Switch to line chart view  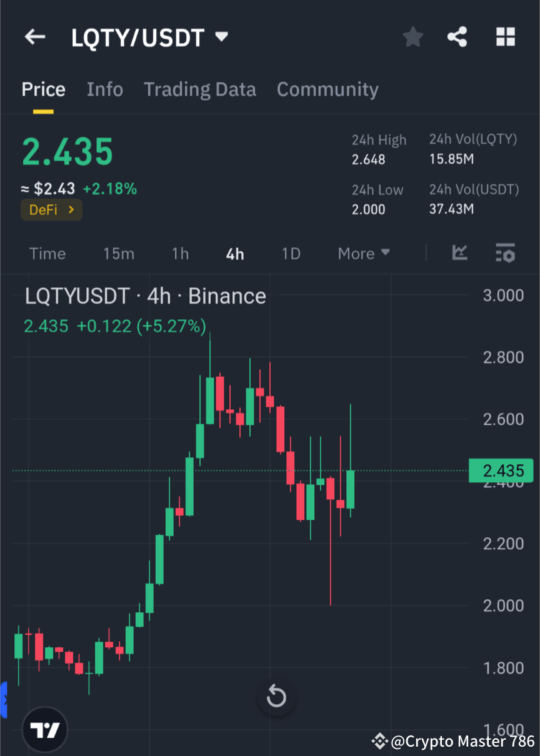tap(460, 254)
